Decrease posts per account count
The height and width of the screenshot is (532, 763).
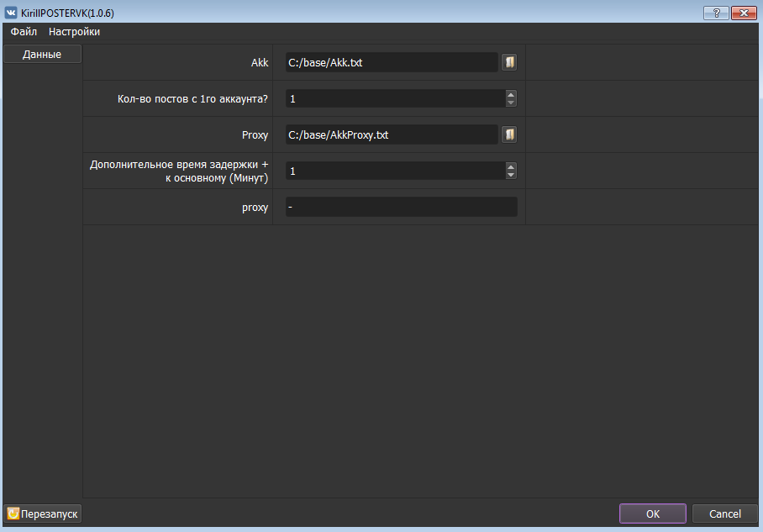511,103
